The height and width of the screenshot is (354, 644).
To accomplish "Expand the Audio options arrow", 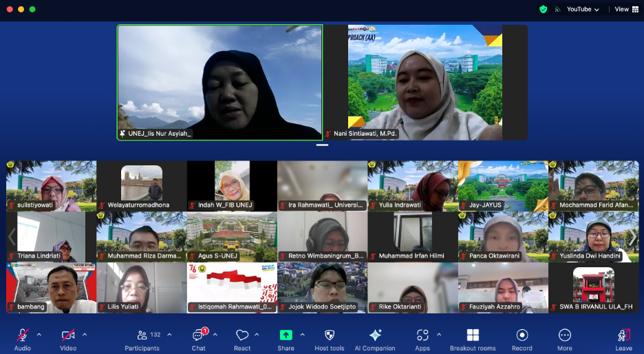I will (39, 335).
